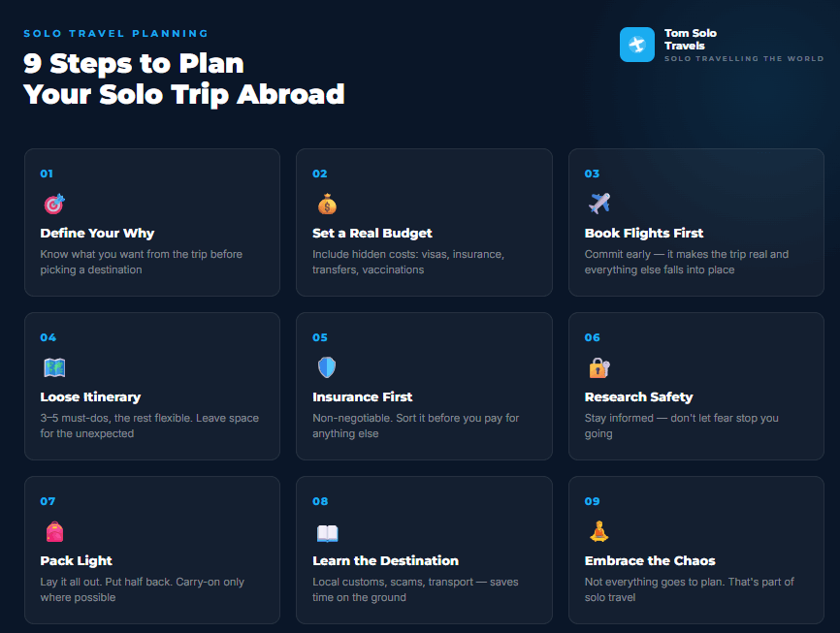Click the Learn the Destination heading
This screenshot has width=840, height=633.
click(x=385, y=560)
